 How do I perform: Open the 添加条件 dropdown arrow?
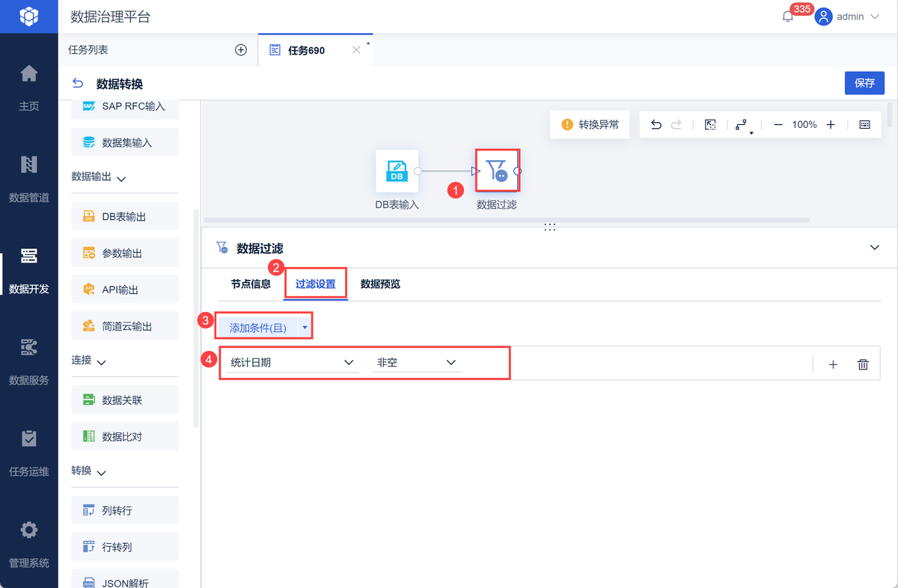[x=305, y=328]
